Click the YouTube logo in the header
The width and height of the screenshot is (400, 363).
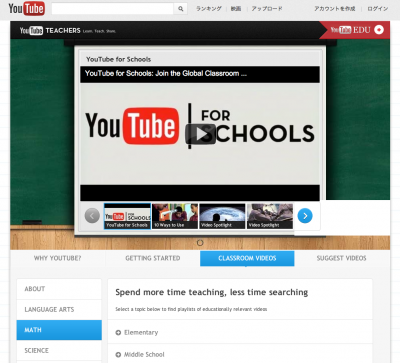tap(26, 9)
